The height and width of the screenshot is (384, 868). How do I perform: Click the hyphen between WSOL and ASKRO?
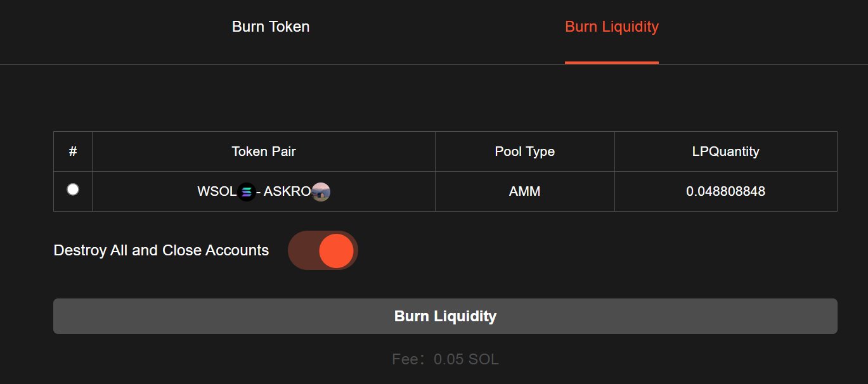[x=259, y=191]
